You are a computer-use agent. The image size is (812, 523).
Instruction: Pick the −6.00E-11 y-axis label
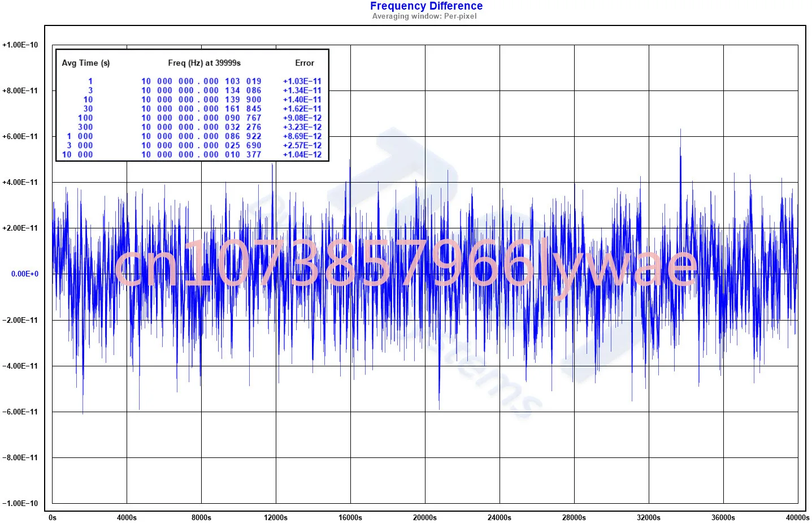click(x=20, y=412)
